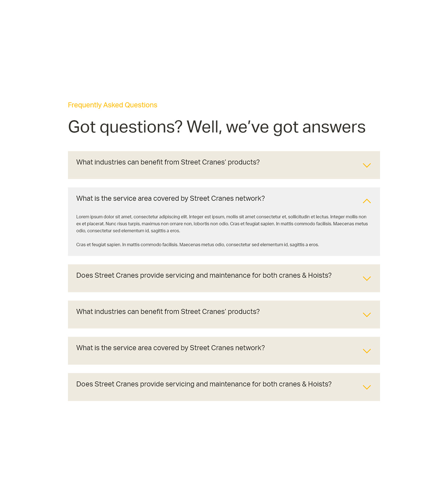Click the word 'Hoists?' in the bottom question

pos(320,384)
